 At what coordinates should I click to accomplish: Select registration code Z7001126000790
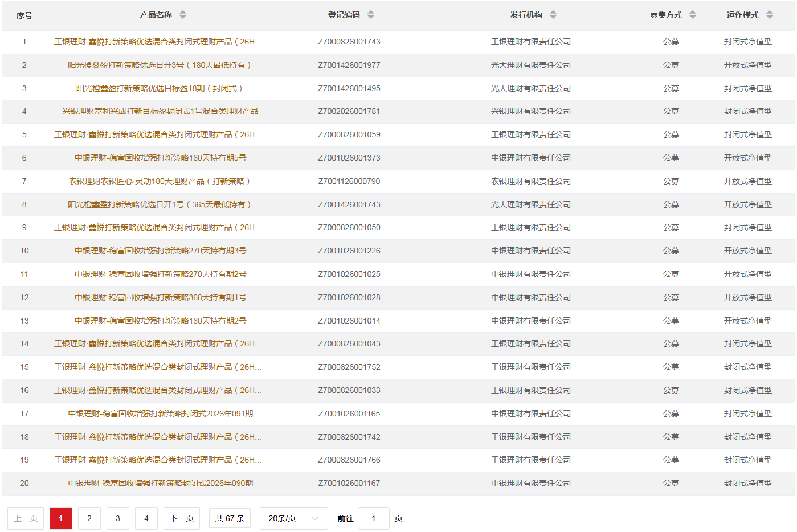[x=349, y=181]
